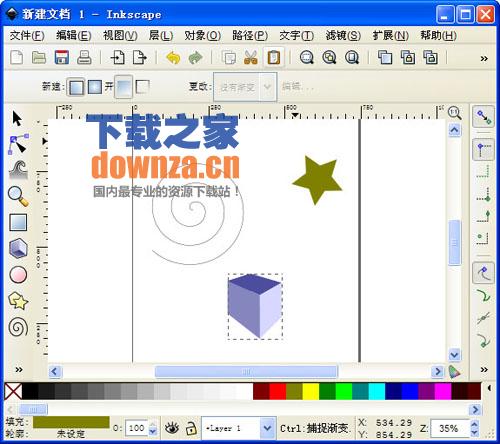Toggle snap bounding box corners button

click(484, 150)
